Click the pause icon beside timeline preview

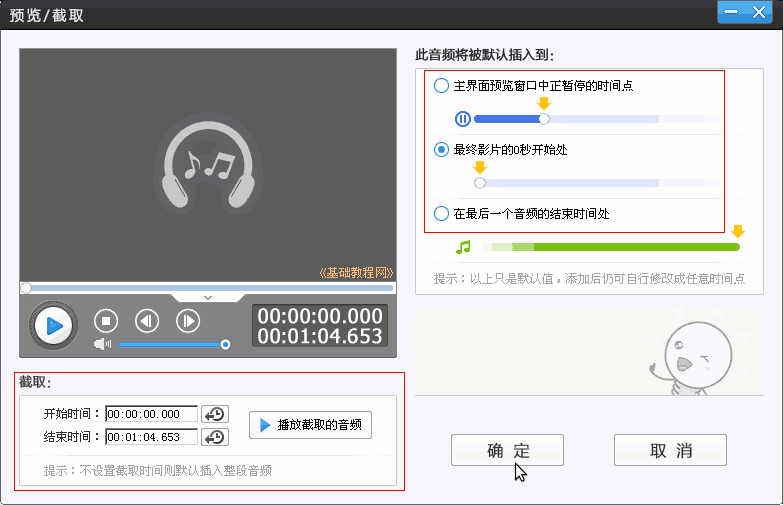(x=462, y=119)
